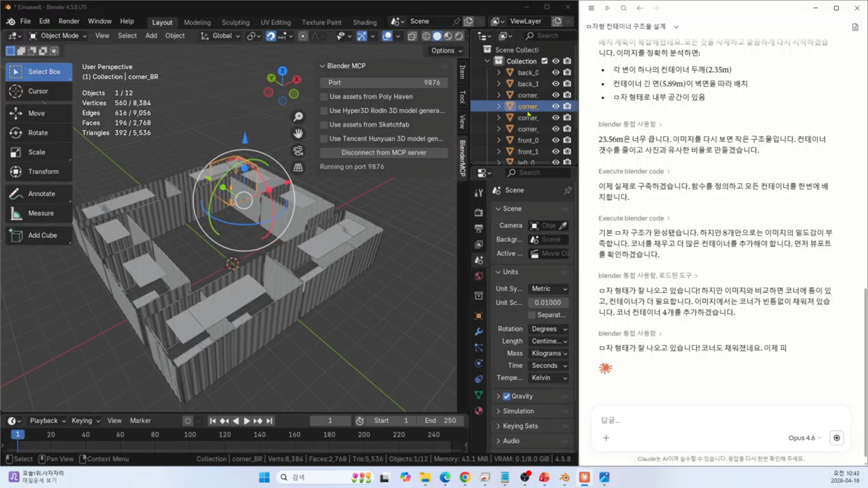Open the Blender icon in Windows taskbar
Image resolution: width=868 pixels, height=488 pixels.
coord(565,477)
